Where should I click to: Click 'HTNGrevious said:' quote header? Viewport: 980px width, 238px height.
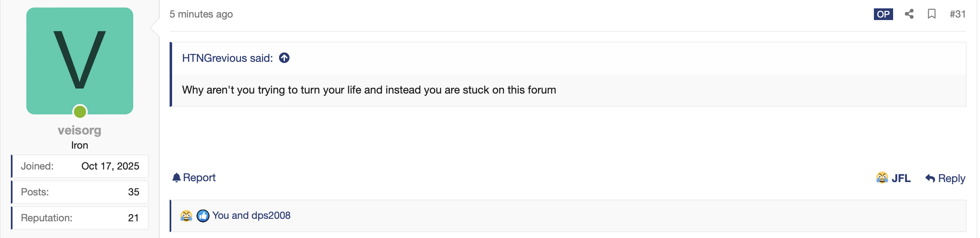tap(227, 58)
